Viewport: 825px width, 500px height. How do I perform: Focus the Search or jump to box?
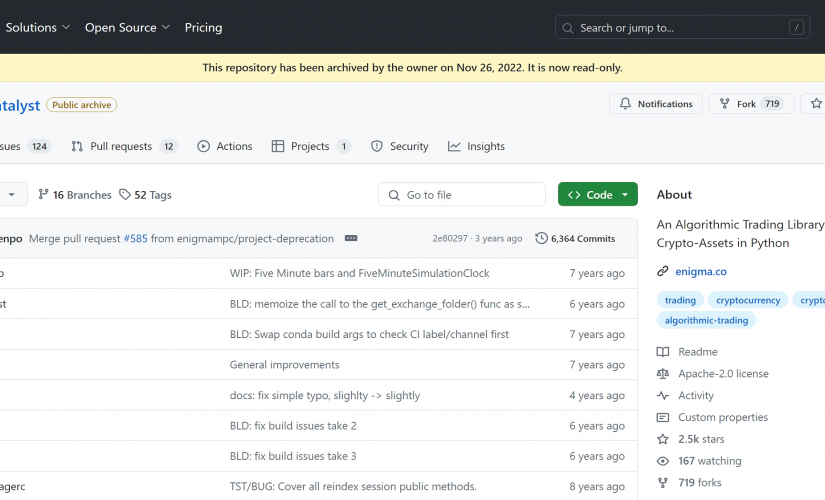(682, 27)
